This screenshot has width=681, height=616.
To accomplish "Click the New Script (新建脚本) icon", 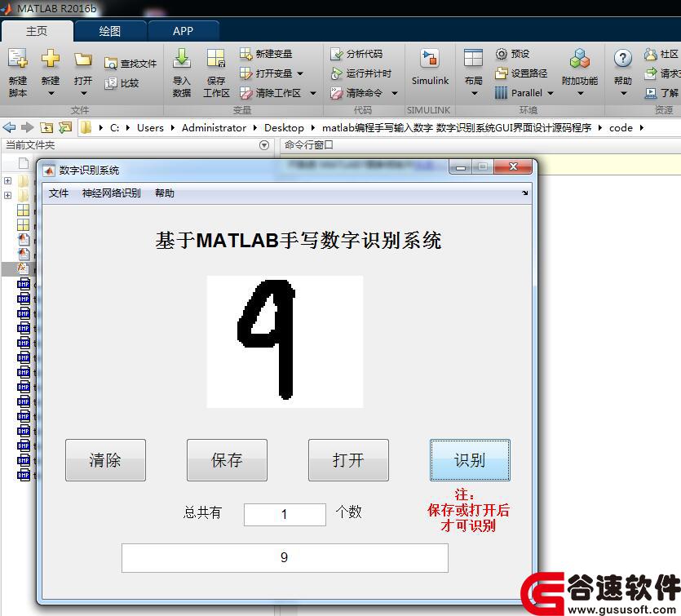I will 18,58.
